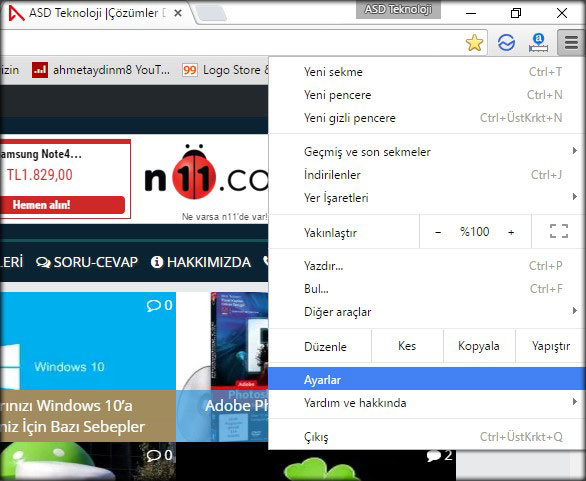Screen dimensions: 586x481
Task: Select Yazdır... menu entry
Action: (x=427, y=266)
